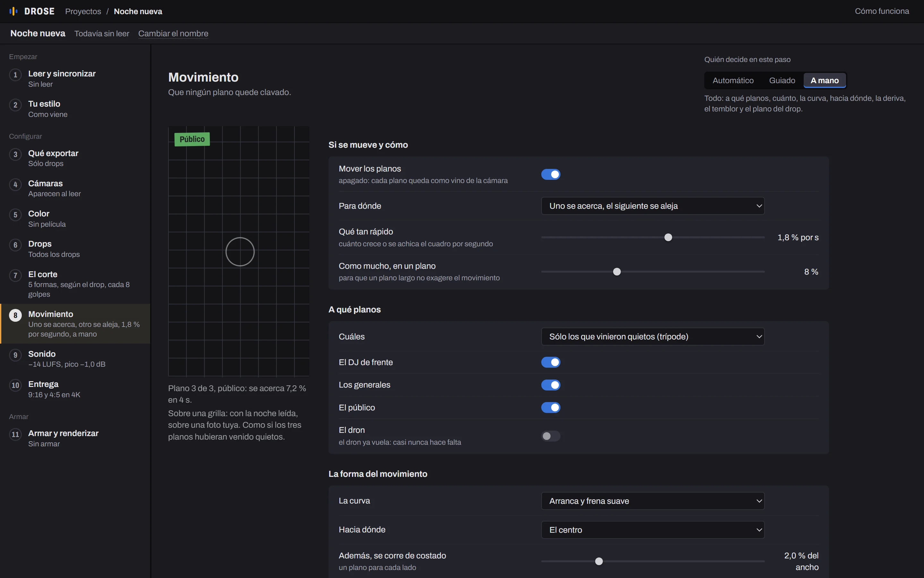Open step 10 Entrega
This screenshot has width=924, height=578.
click(75, 389)
